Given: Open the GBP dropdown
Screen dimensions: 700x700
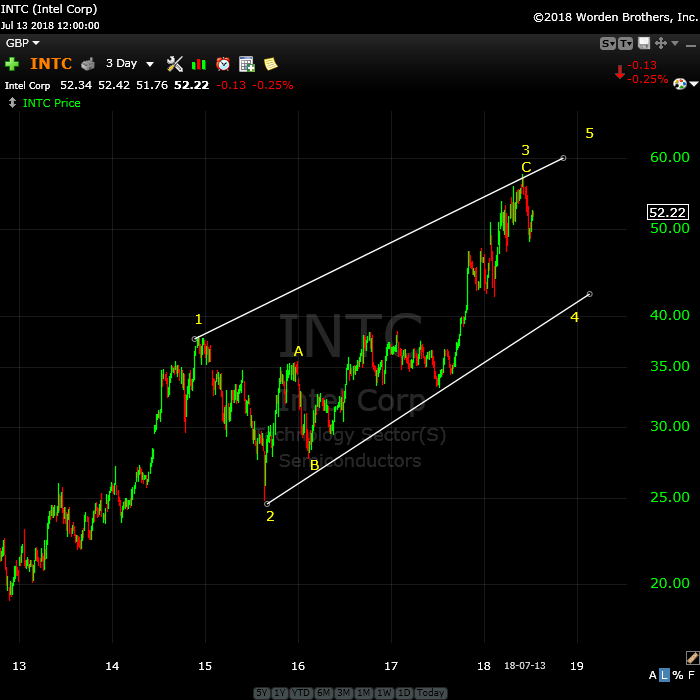Looking at the screenshot, I should (22, 43).
